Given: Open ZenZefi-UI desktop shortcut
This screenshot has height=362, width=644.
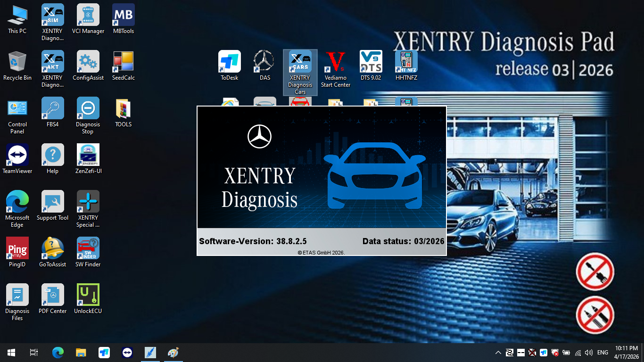Looking at the screenshot, I should point(88,159).
